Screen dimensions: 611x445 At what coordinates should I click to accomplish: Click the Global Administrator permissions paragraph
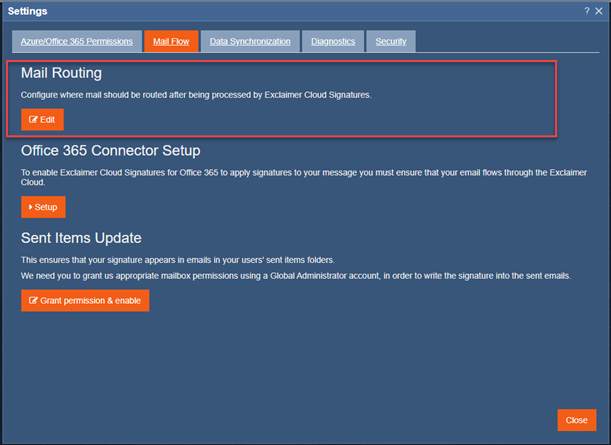coord(295,275)
